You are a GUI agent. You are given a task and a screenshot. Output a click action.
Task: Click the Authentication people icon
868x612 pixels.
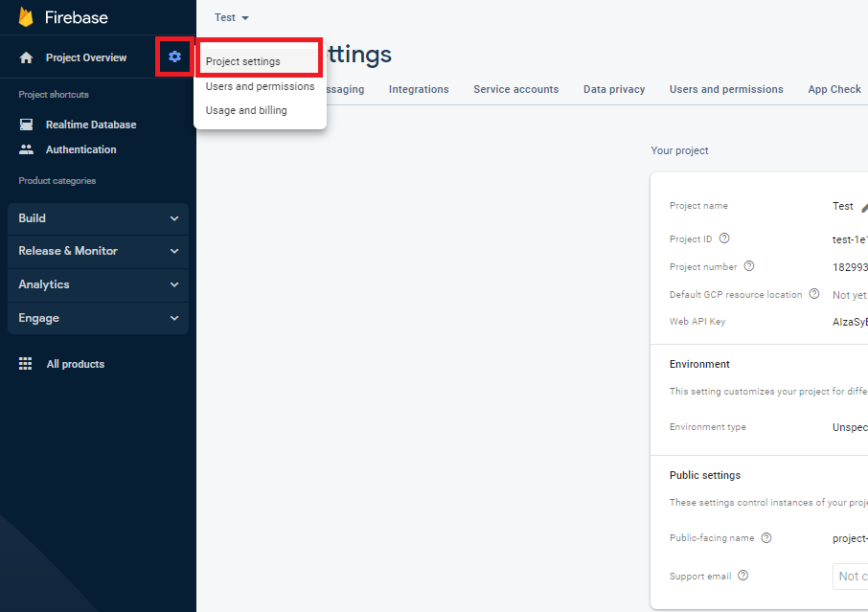(x=26, y=149)
